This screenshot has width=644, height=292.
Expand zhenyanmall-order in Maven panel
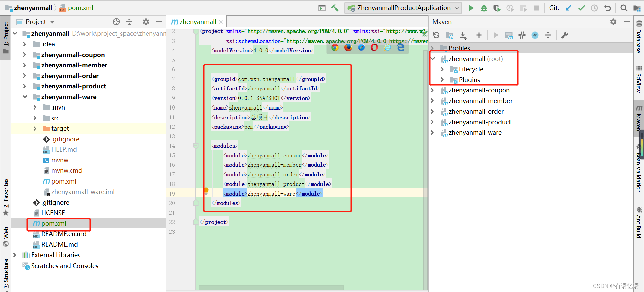point(433,112)
